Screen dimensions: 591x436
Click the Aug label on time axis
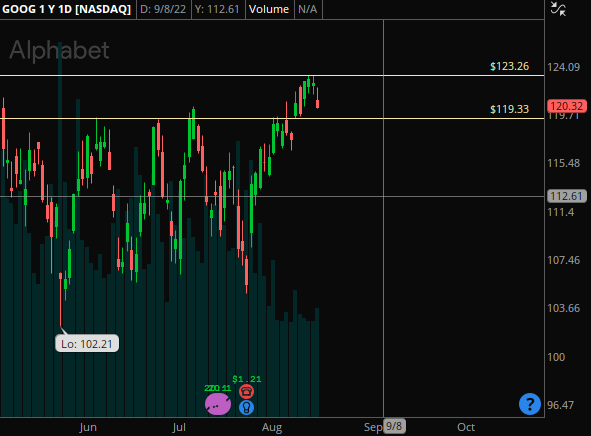(x=272, y=428)
